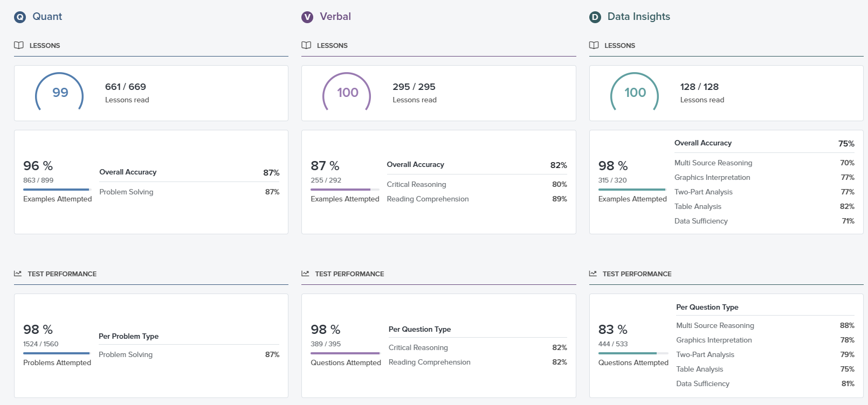Click the book icon beside Data Insights Lessons
This screenshot has width=868, height=405.
click(594, 45)
